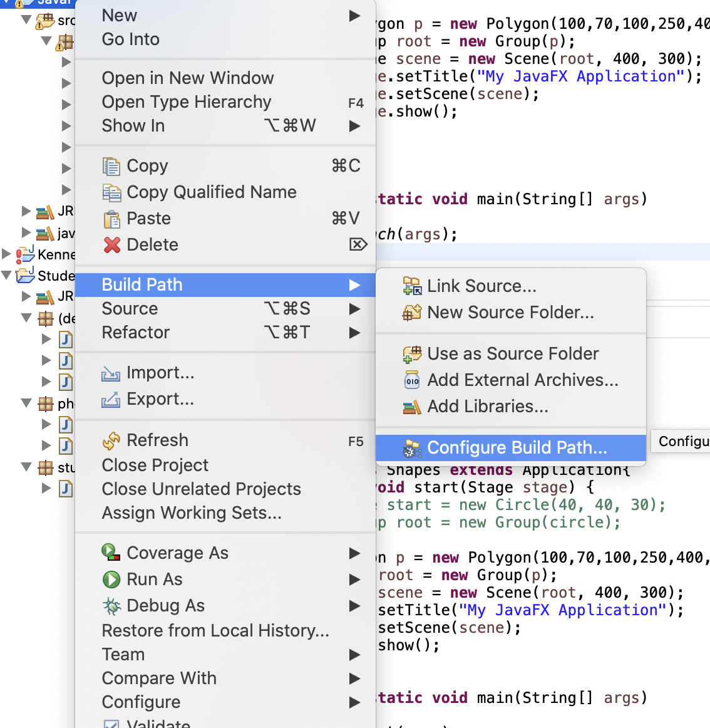Click the Link Source icon

(412, 286)
